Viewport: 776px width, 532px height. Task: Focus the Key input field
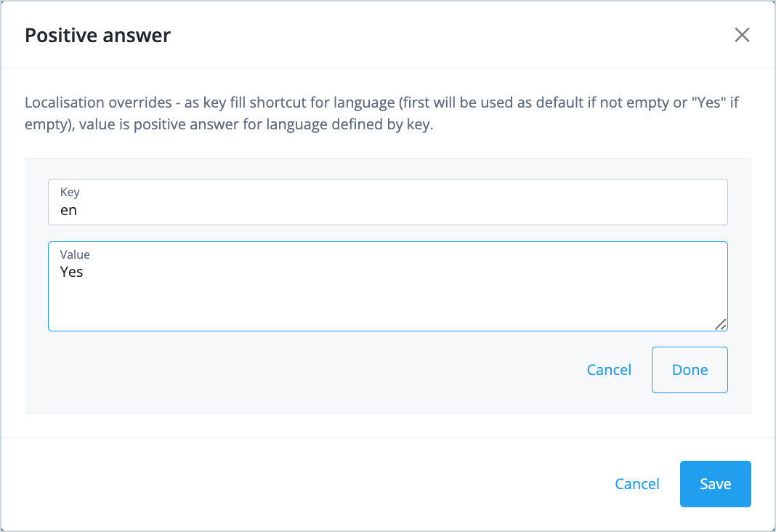387,202
